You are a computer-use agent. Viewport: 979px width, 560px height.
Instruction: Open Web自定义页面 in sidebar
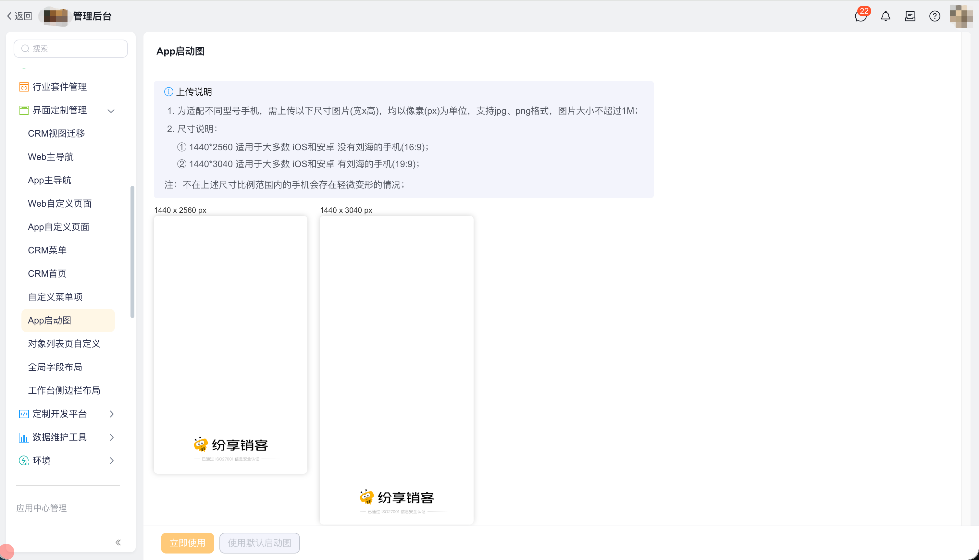pos(60,204)
